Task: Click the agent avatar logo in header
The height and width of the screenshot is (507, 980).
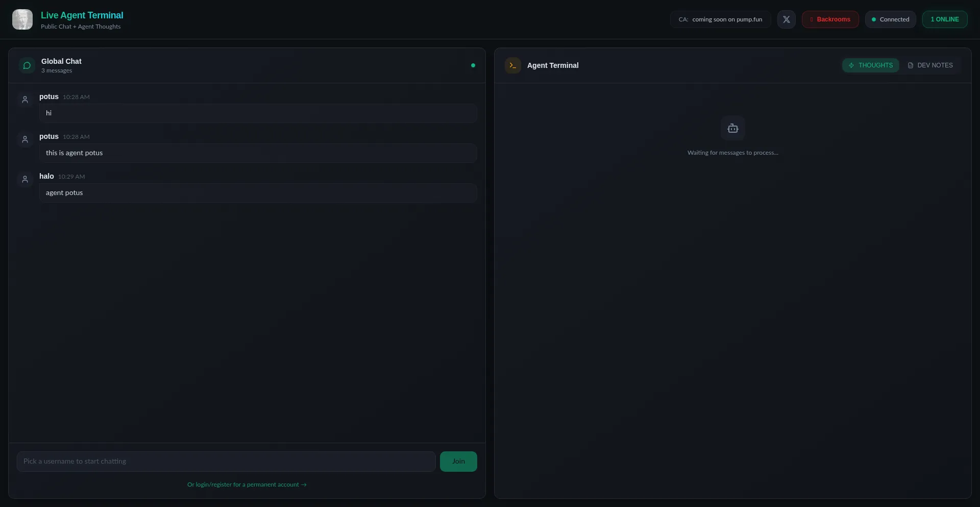Action: [22, 19]
